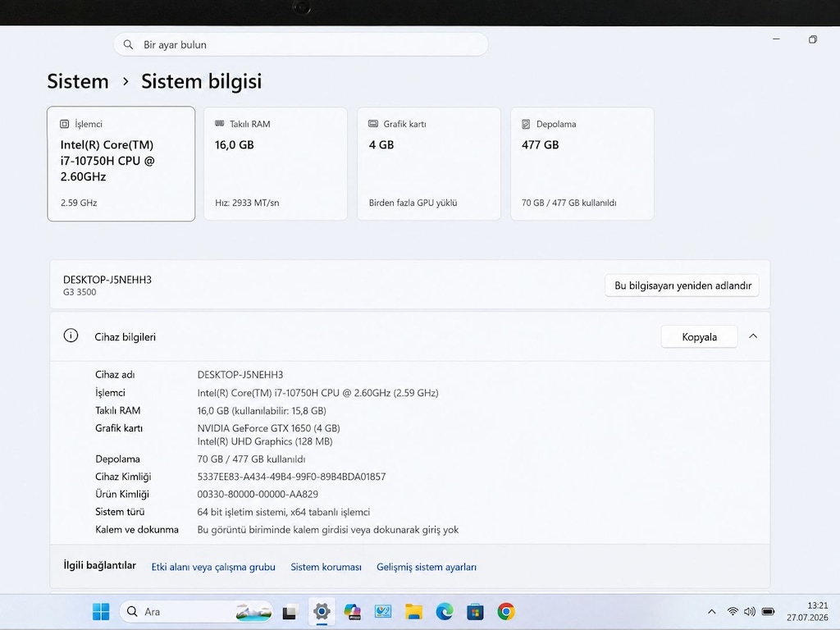This screenshot has width=840, height=630.
Task: Open Microsoft Store from taskbar
Action: click(x=475, y=611)
